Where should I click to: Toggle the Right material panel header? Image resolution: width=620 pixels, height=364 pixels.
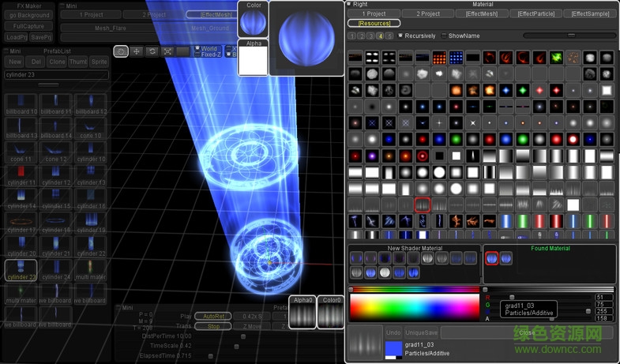[350, 5]
